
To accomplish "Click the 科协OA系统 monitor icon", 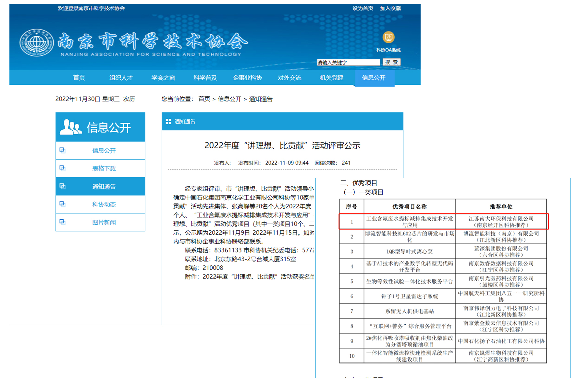I will click(x=388, y=37).
